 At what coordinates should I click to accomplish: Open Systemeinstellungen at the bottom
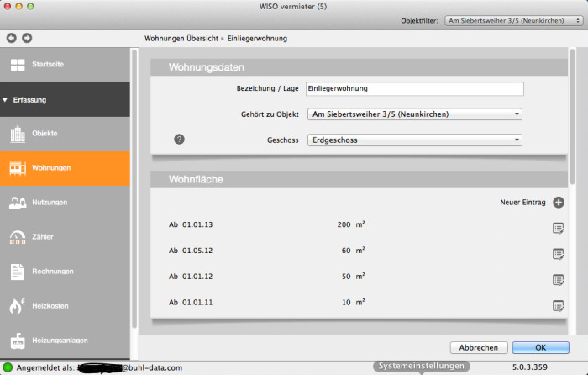pos(421,366)
